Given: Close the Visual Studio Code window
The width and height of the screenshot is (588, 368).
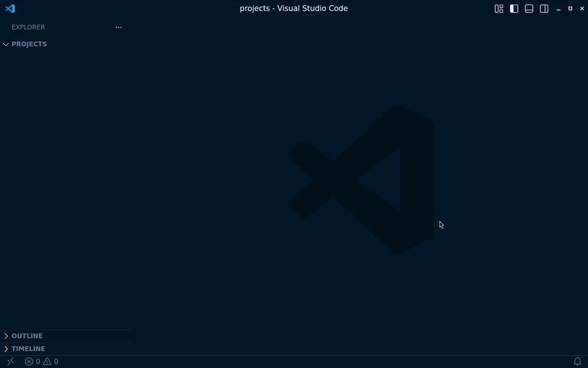Looking at the screenshot, I should 582,8.
